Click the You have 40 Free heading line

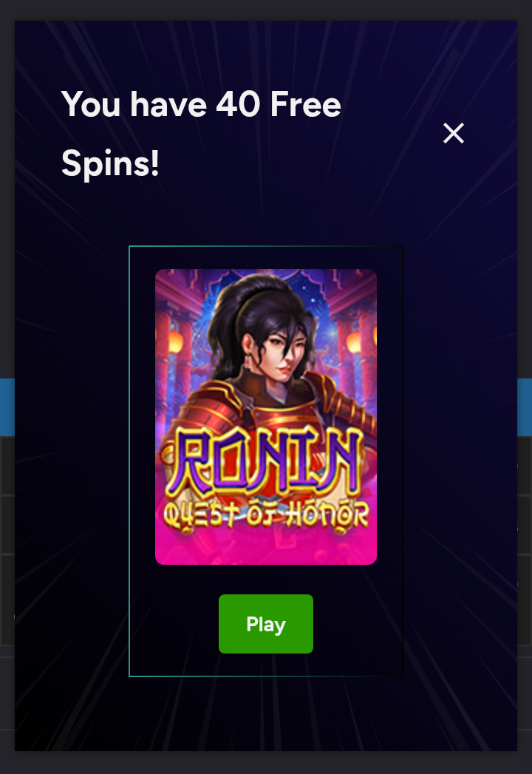[x=201, y=104]
